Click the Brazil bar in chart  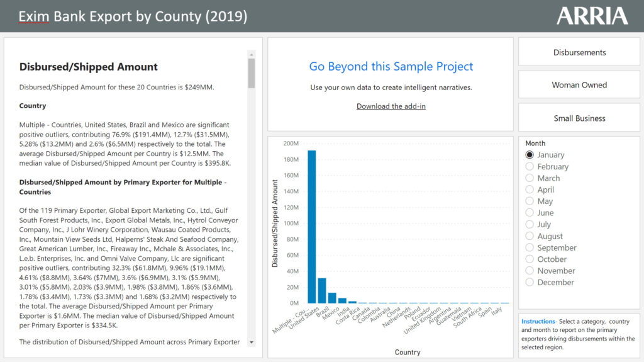332,298
